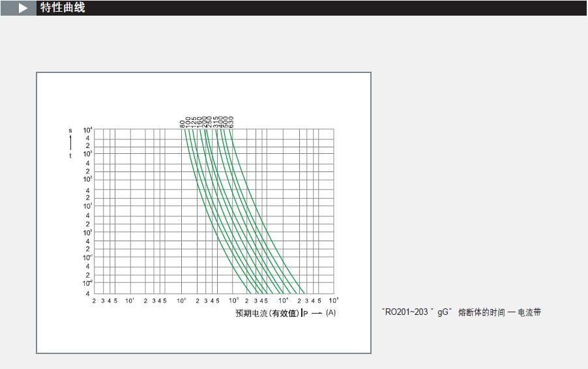The height and width of the screenshot is (369, 588).
Task: Click the "s" seconds unit label
Action: coord(70,130)
